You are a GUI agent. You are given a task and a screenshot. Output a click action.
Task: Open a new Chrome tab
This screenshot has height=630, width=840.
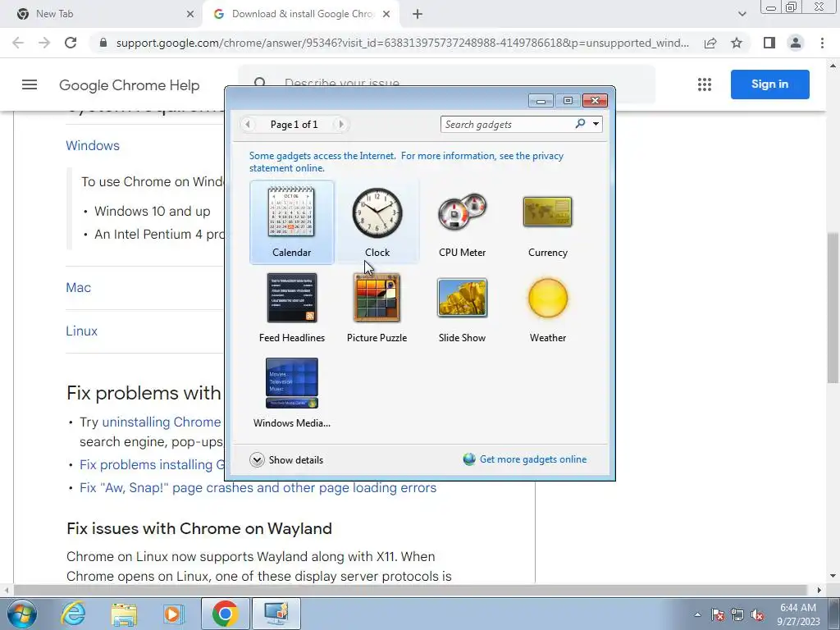pyautogui.click(x=418, y=15)
